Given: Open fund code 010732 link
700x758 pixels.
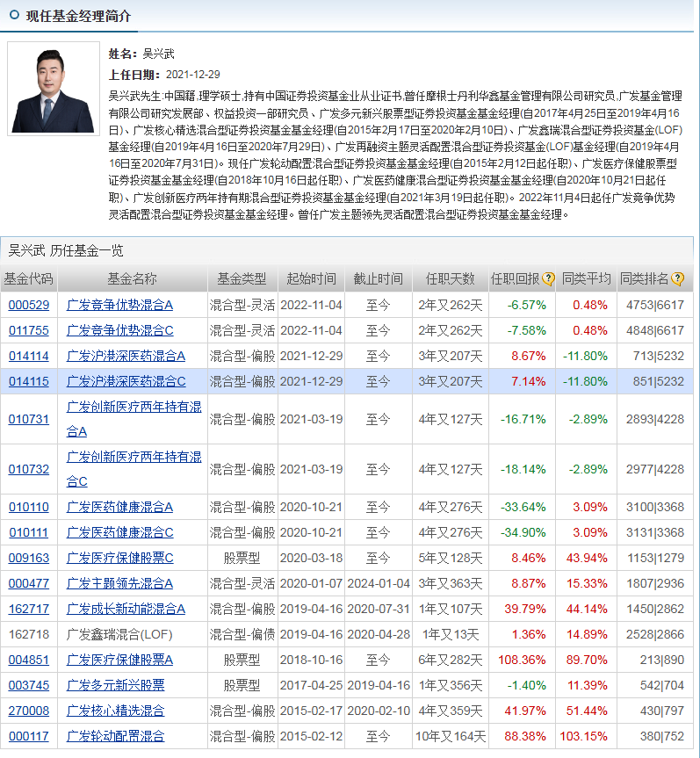Looking at the screenshot, I should pos(29,469).
